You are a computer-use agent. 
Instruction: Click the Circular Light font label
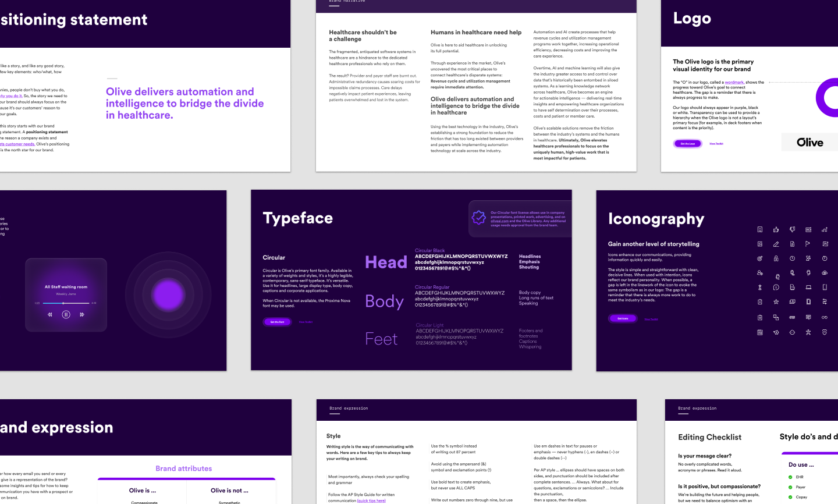coord(429,325)
